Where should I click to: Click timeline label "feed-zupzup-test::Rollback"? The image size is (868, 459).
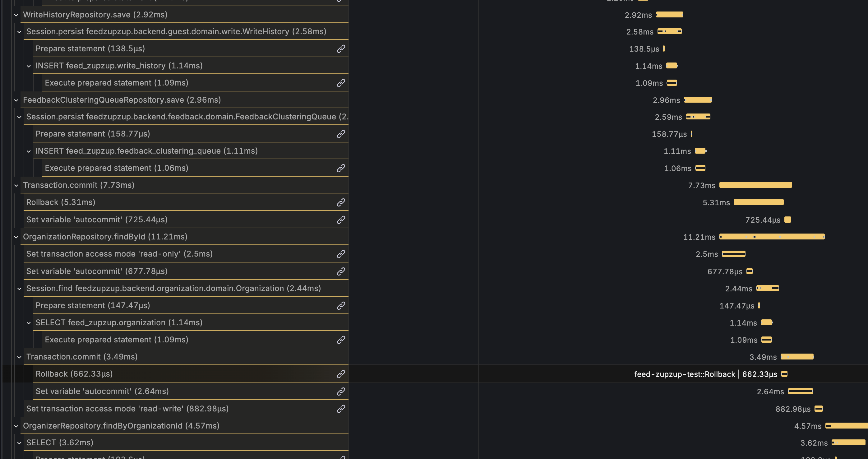(x=685, y=374)
